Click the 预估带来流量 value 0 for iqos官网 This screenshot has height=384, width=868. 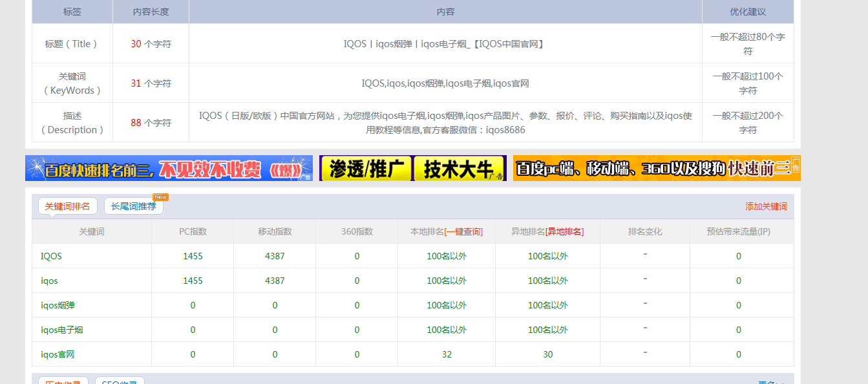(x=739, y=354)
